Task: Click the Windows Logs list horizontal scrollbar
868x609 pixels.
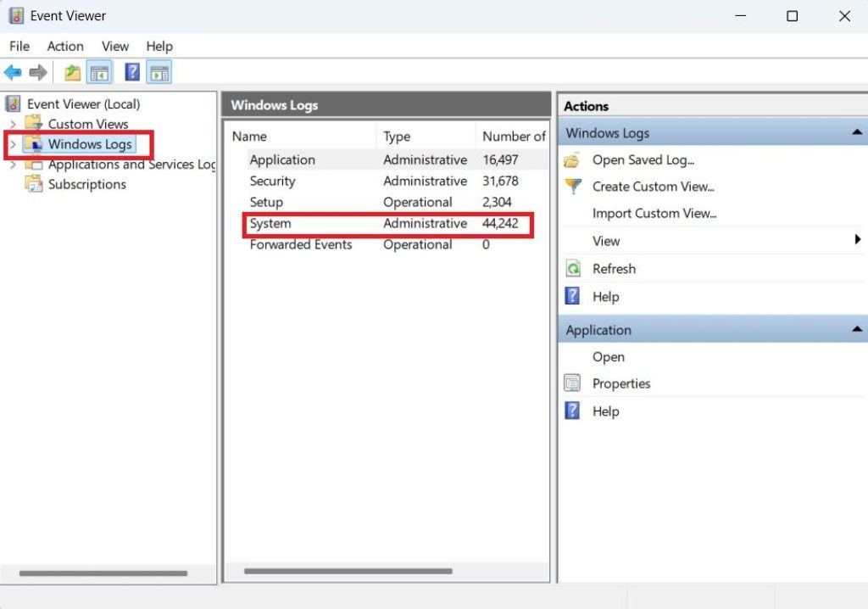Action: click(x=348, y=571)
